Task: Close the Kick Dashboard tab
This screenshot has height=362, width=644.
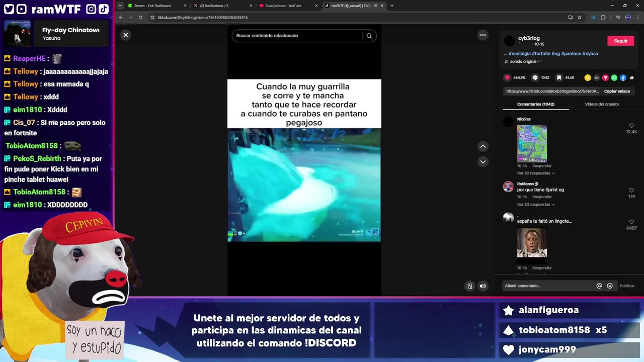Action: point(185,6)
